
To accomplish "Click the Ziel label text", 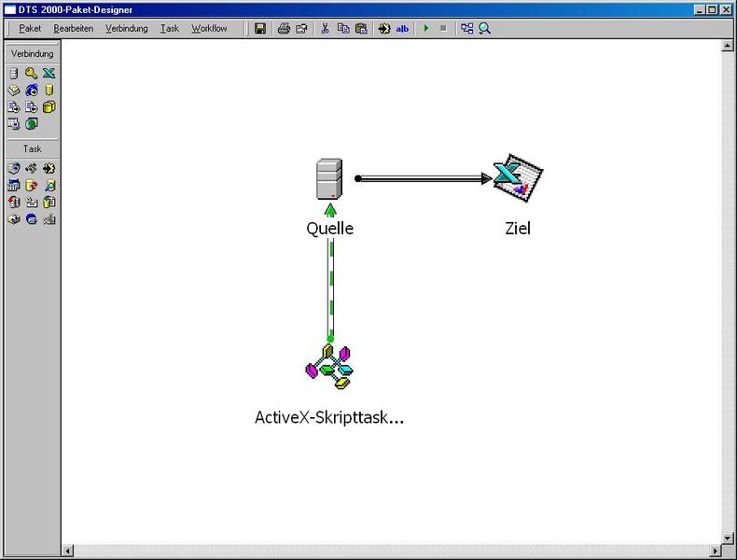I will pyautogui.click(x=518, y=229).
